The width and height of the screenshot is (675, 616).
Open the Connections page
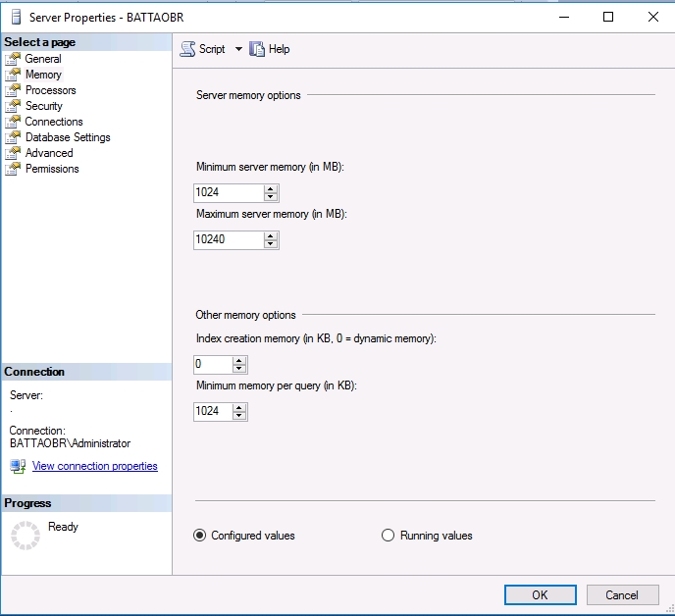pyautogui.click(x=54, y=122)
